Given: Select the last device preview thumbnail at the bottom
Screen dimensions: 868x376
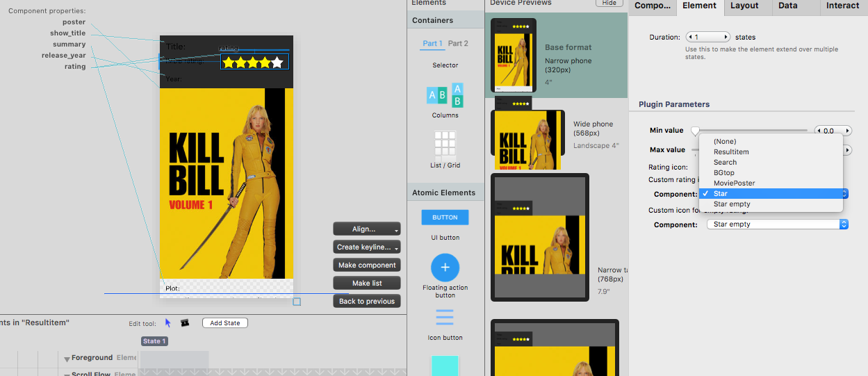Looking at the screenshot, I should pyautogui.click(x=555, y=348).
